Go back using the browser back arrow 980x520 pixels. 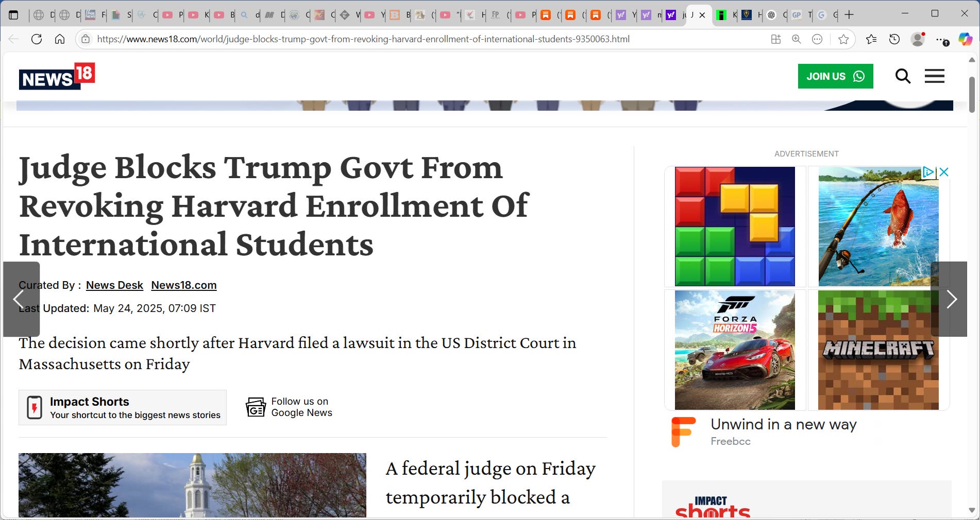pos(14,39)
